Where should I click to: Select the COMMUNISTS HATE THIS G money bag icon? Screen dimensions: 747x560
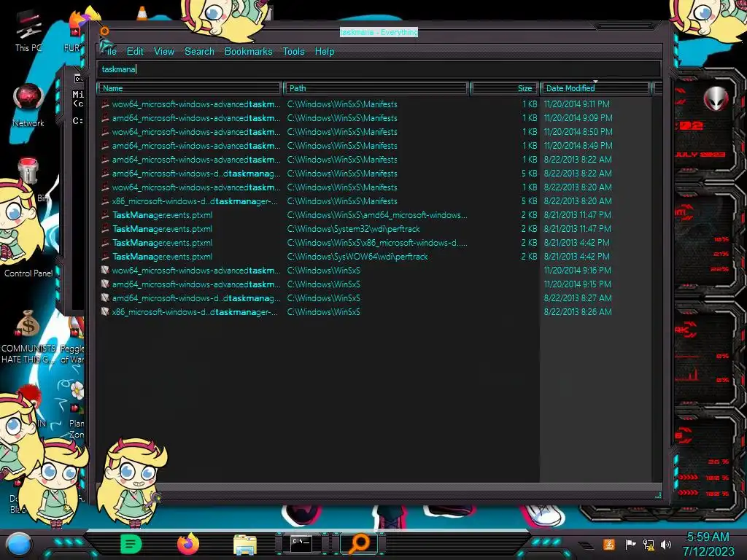28,324
